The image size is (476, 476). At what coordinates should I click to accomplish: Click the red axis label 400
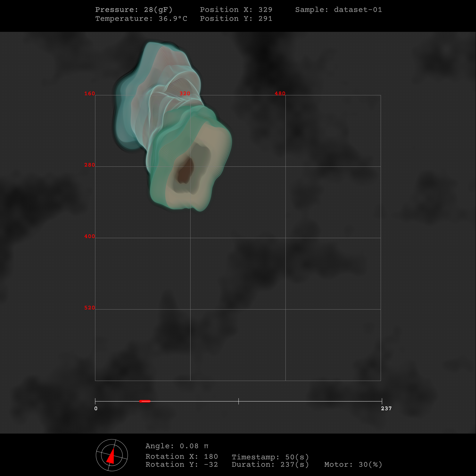point(89,236)
